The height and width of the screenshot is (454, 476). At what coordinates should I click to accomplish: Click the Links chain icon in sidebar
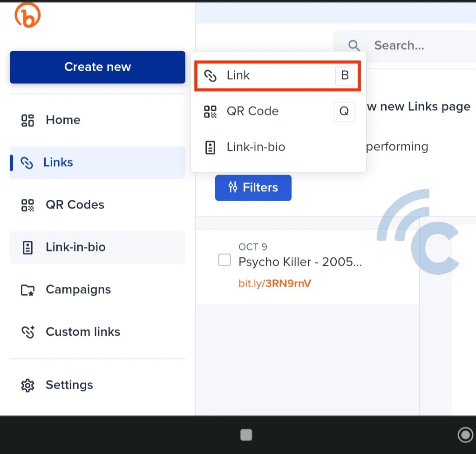(x=27, y=162)
